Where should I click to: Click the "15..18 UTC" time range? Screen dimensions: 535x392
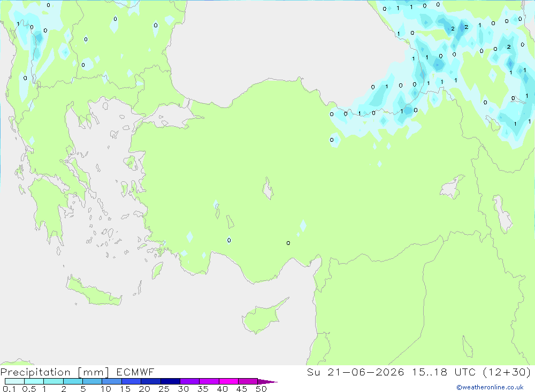pyautogui.click(x=444, y=372)
